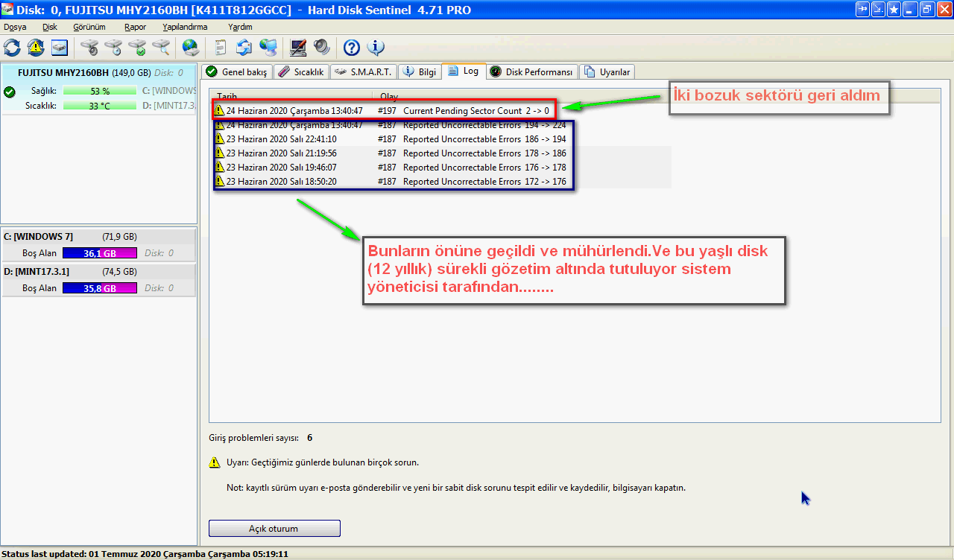Click the refresh with warning triangle icon

36,48
